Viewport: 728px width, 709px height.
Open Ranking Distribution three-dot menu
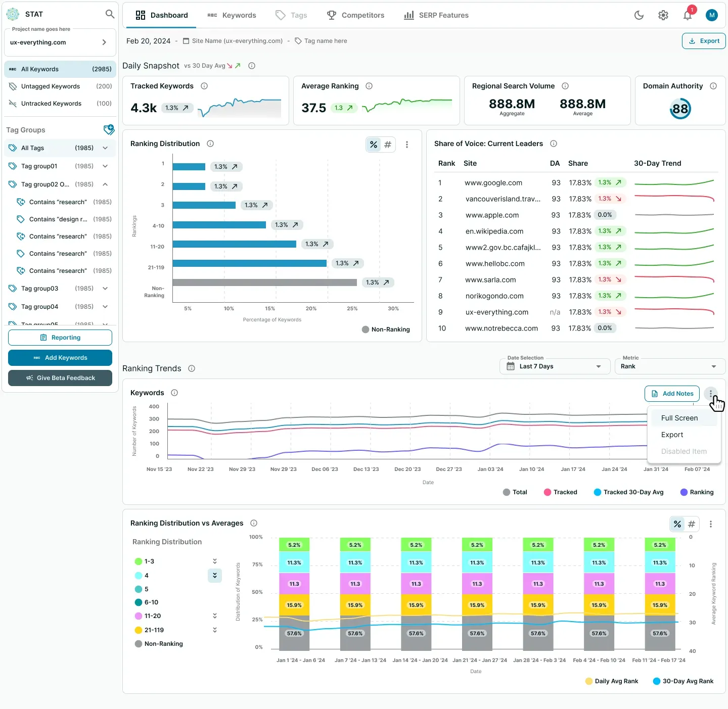407,145
